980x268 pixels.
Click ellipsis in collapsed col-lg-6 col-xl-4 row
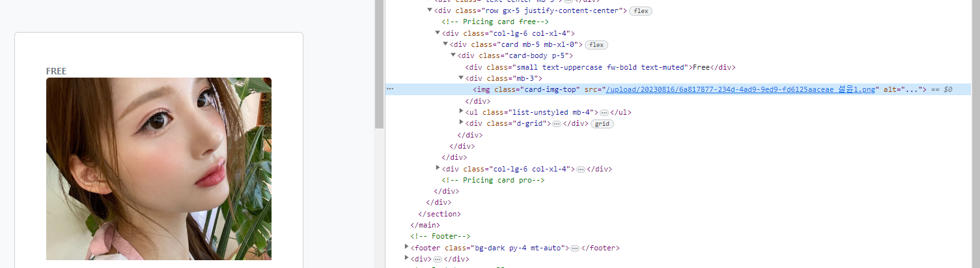[581, 169]
